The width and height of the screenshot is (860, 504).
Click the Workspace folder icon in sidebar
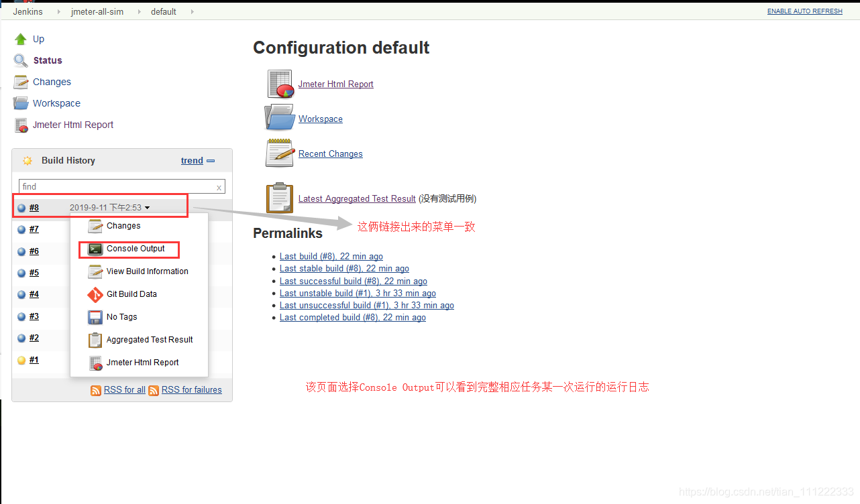pyautogui.click(x=21, y=103)
